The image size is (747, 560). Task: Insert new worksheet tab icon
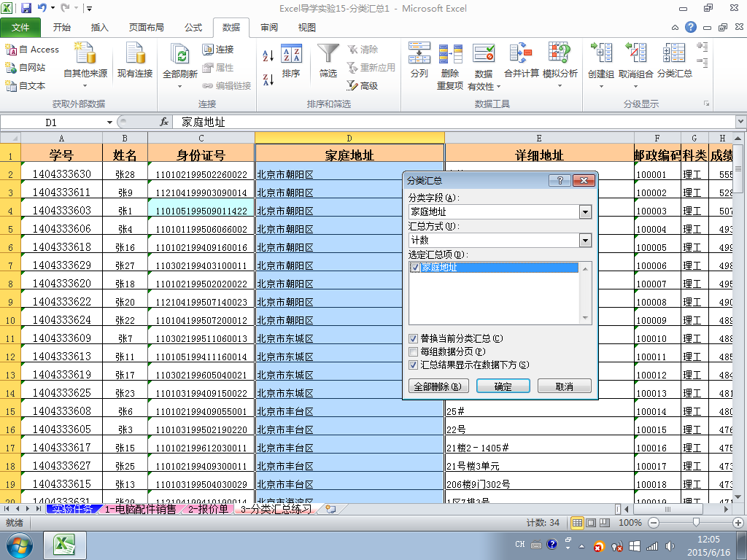pyautogui.click(x=330, y=509)
